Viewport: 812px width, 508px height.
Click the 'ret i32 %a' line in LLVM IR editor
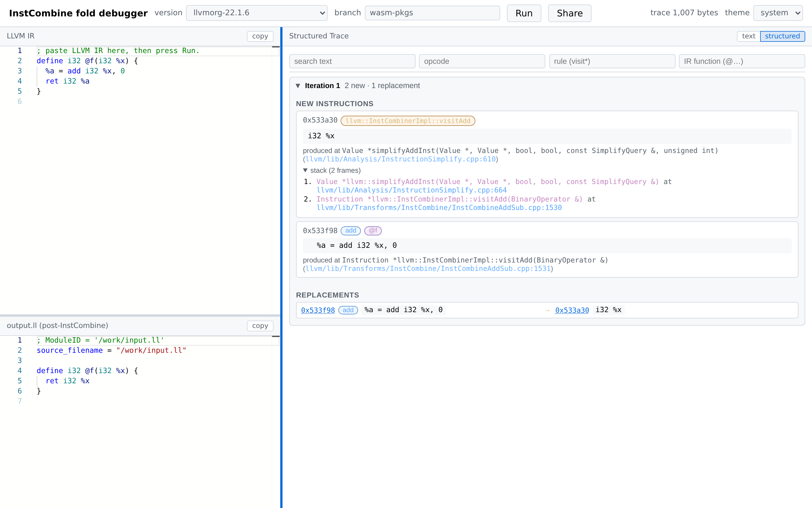67,81
